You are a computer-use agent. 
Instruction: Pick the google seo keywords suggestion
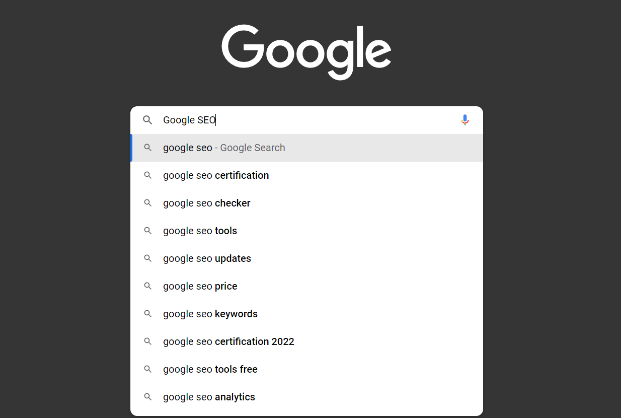tap(307, 314)
